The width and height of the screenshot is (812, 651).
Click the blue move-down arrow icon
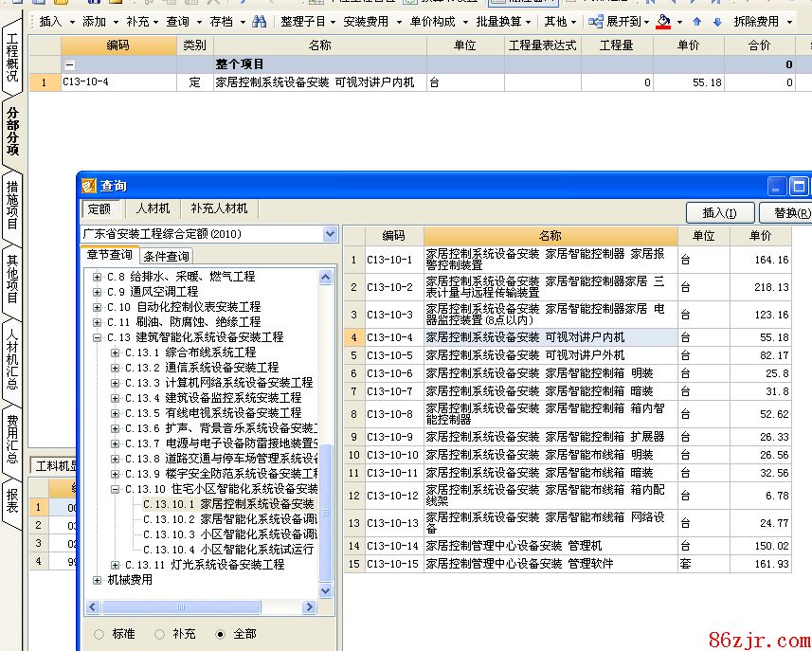pyautogui.click(x=716, y=22)
